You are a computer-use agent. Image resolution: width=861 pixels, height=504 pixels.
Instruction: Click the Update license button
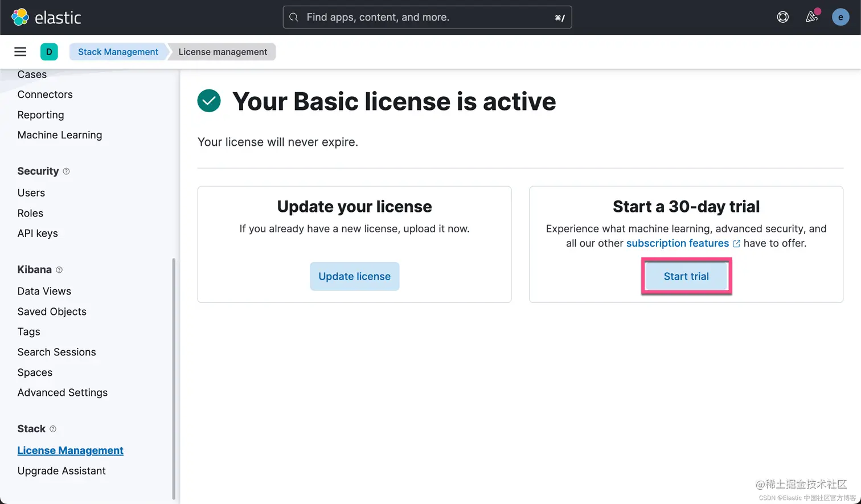tap(354, 276)
